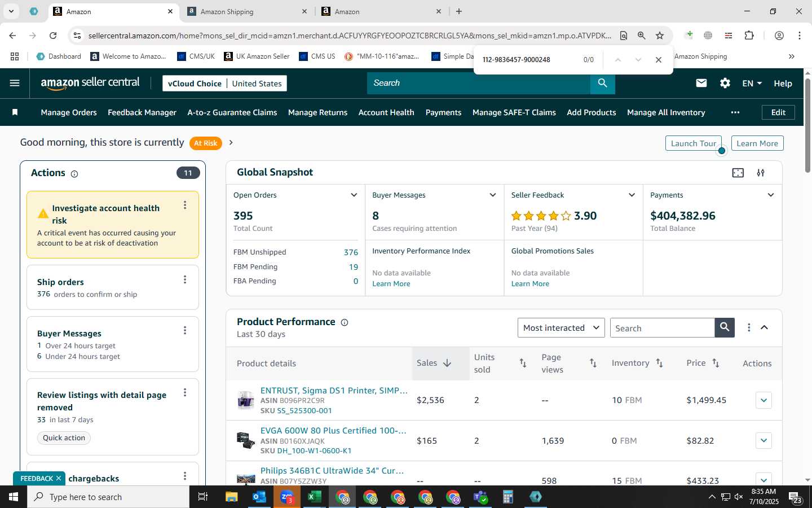The height and width of the screenshot is (508, 812).
Task: Open Excel from the taskbar
Action: pyautogui.click(x=314, y=497)
